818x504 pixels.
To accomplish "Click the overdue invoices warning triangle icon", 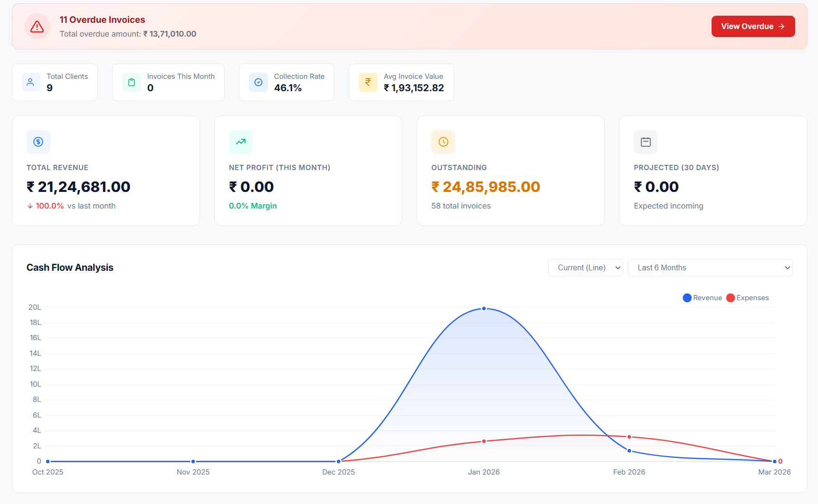I will (x=37, y=27).
